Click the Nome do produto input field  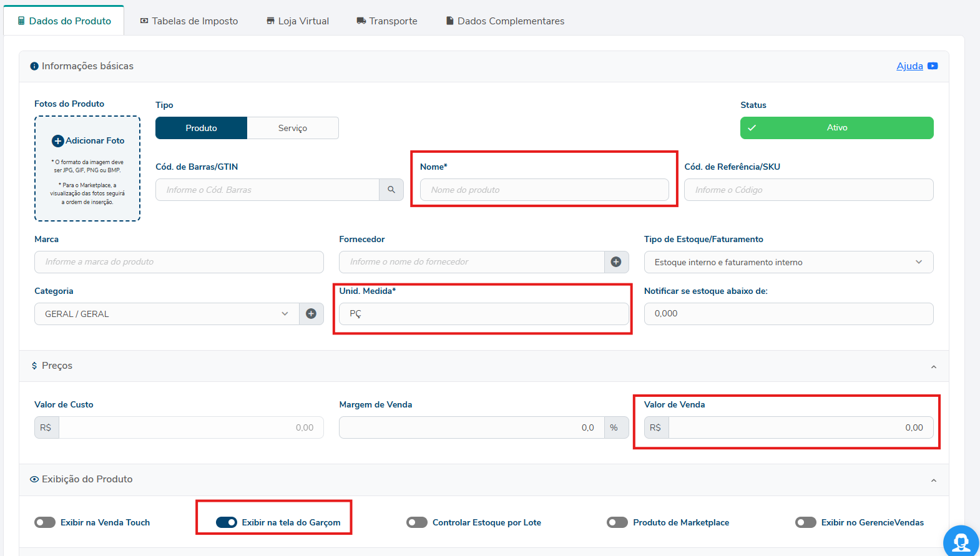544,190
